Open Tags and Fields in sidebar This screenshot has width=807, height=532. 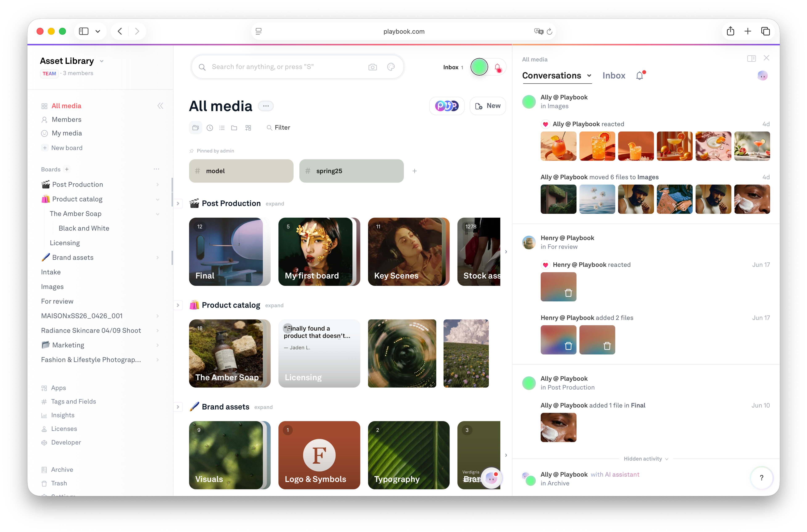pyautogui.click(x=73, y=401)
